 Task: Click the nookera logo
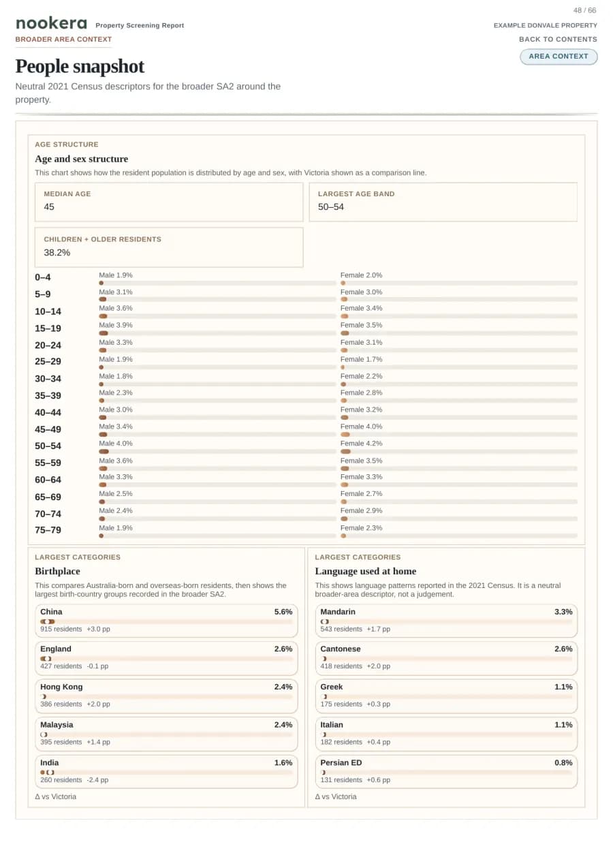pos(51,23)
